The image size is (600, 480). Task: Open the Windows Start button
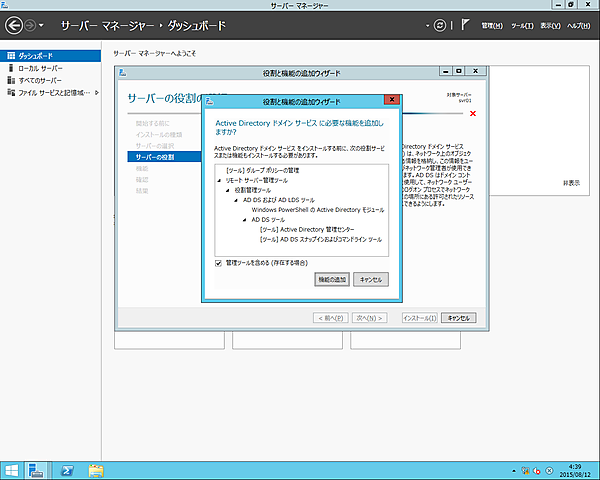11,470
